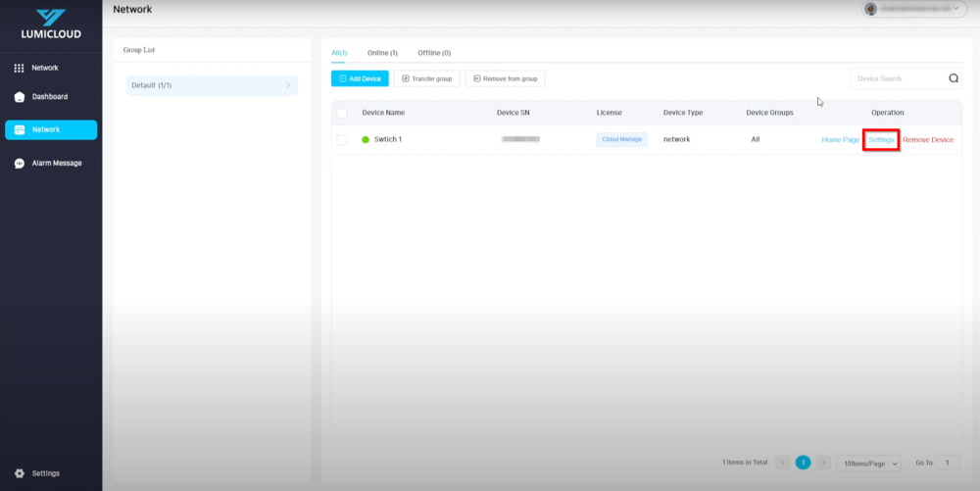The image size is (980, 491).
Task: Click the LumiCloud logo
Action: [x=50, y=24]
